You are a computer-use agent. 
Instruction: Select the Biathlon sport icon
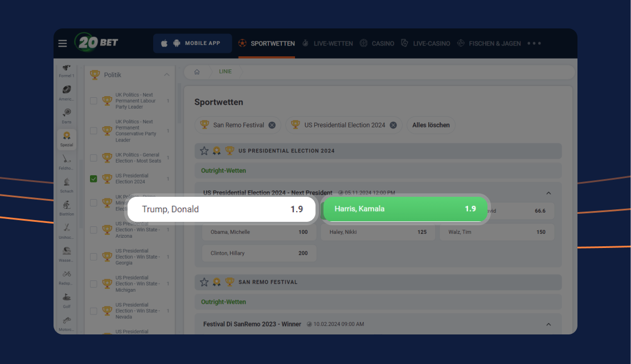67,208
